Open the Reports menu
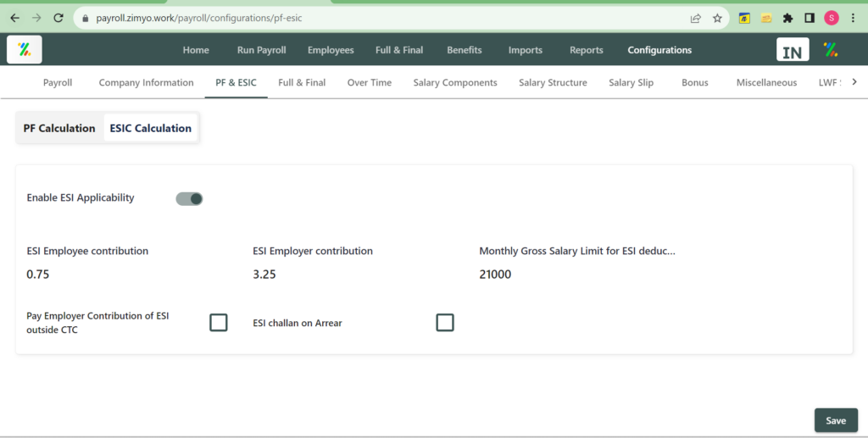 pyautogui.click(x=587, y=50)
